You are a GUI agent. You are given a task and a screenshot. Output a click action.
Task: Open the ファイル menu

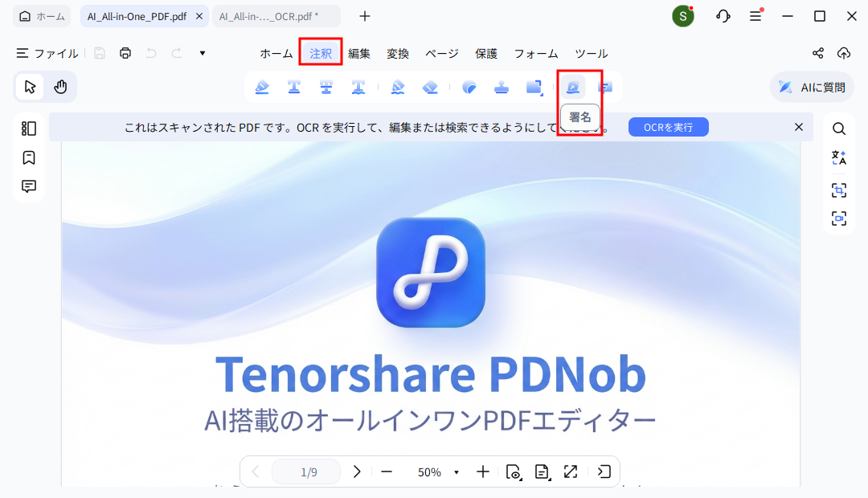click(47, 53)
